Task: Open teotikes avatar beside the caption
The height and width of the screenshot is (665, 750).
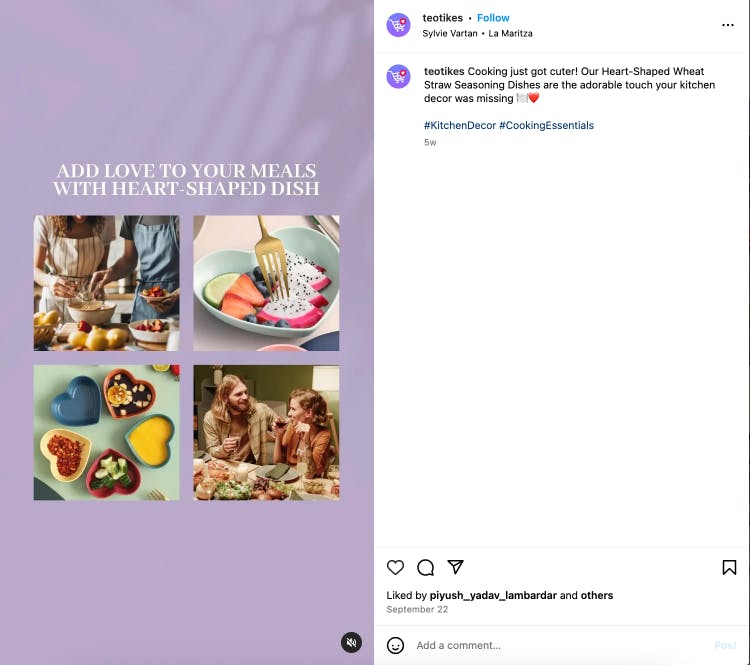Action: point(398,77)
